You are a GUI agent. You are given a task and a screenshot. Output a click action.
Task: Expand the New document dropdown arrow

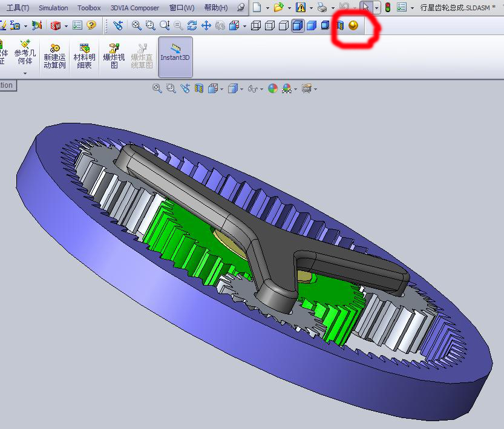[267, 8]
